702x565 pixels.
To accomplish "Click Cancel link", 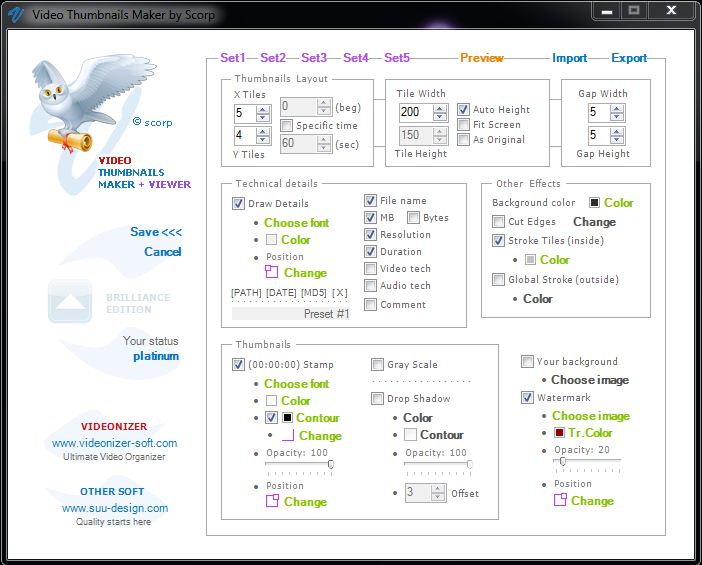I will (x=163, y=252).
